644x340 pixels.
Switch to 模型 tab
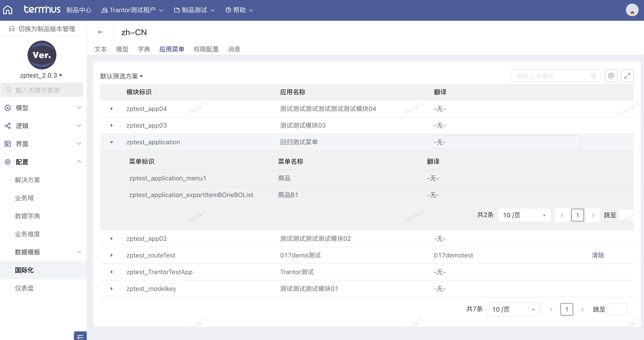(122, 49)
